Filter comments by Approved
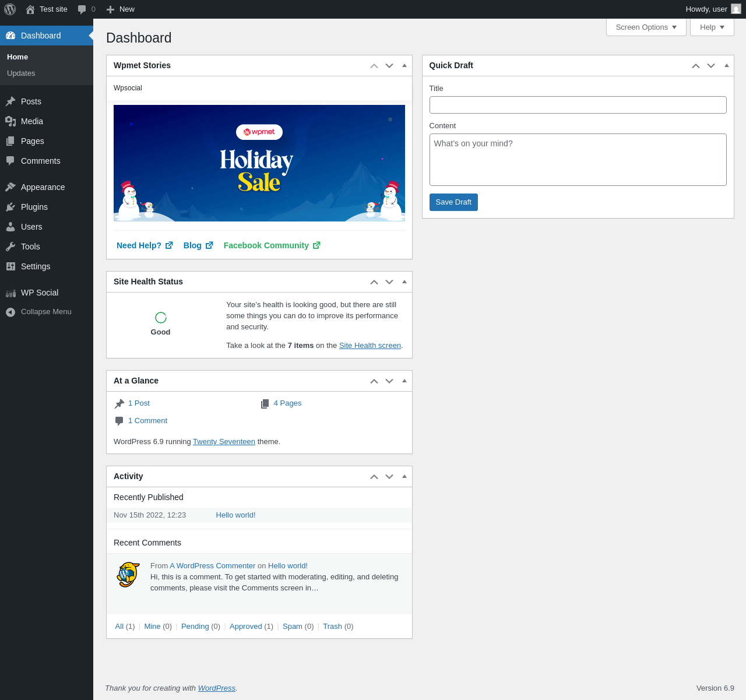 point(246,627)
